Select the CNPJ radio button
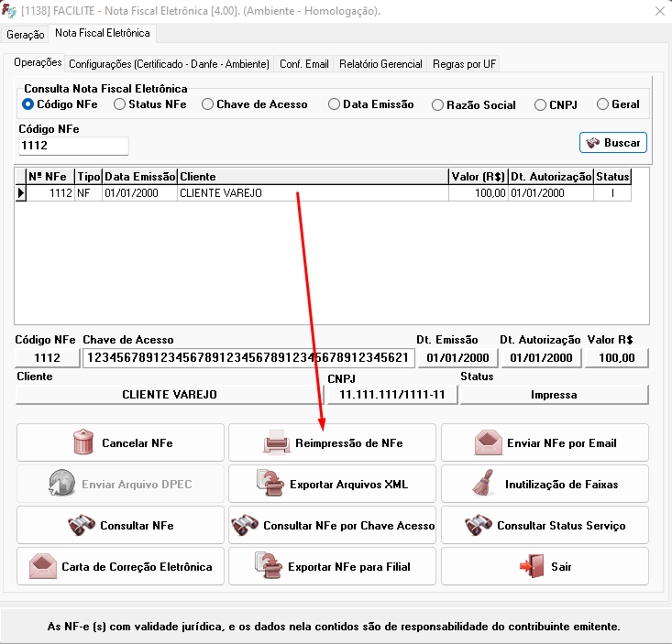 [541, 104]
